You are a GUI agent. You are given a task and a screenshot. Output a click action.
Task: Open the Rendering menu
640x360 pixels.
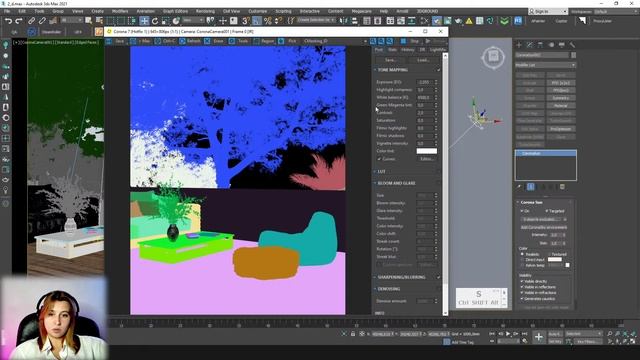pyautogui.click(x=205, y=11)
